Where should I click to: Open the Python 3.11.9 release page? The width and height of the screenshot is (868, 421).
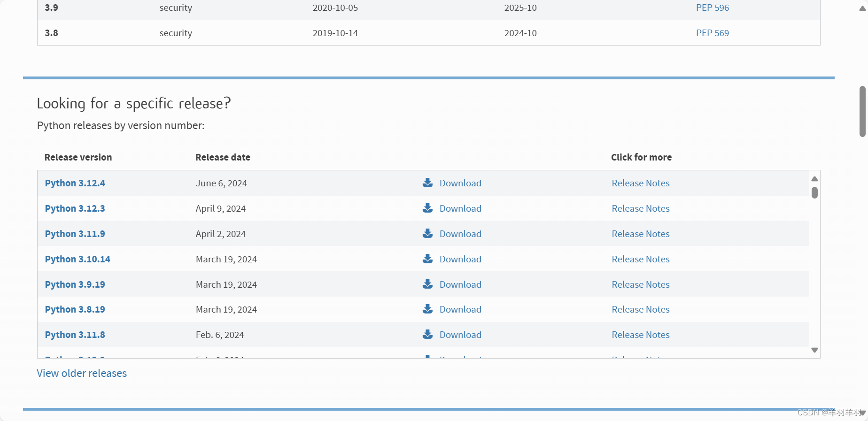(x=75, y=234)
